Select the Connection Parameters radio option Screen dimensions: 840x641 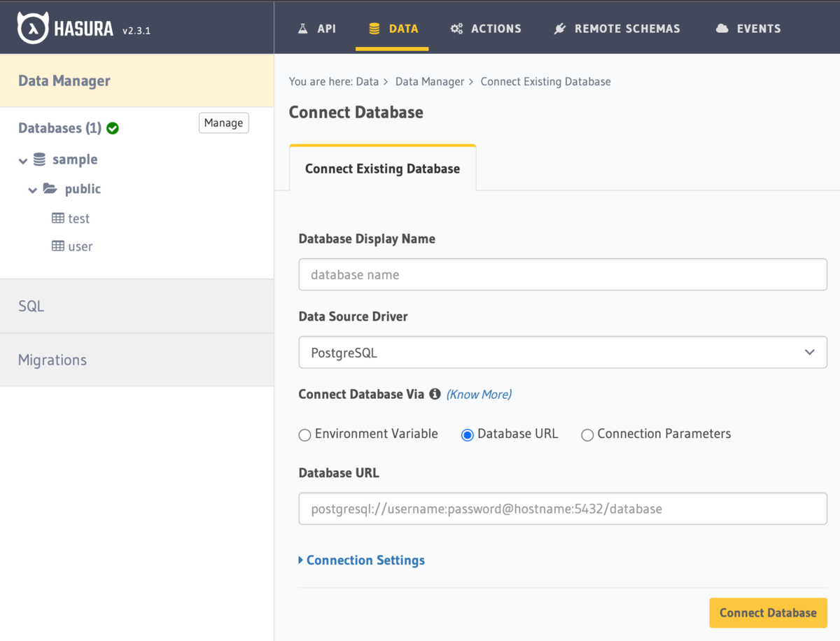point(587,435)
